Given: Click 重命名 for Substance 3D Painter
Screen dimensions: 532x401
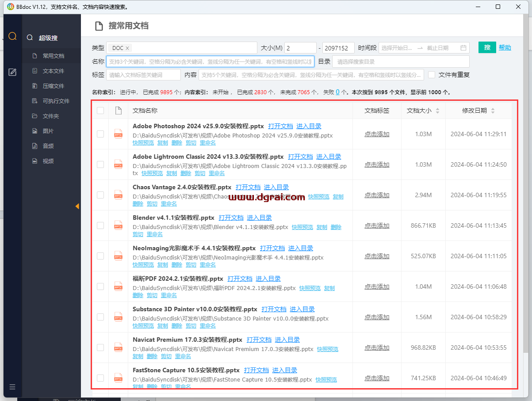Looking at the screenshot, I should click(208, 326).
